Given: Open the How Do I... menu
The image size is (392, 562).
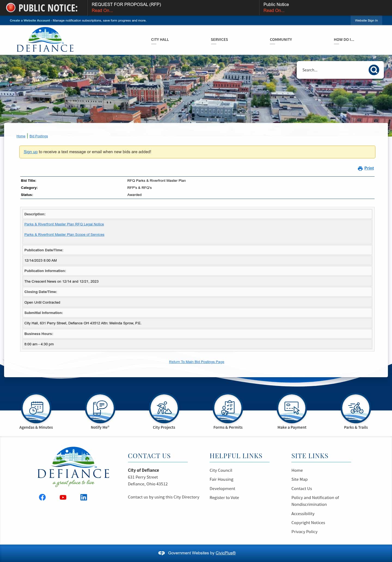Looking at the screenshot, I should tap(344, 40).
